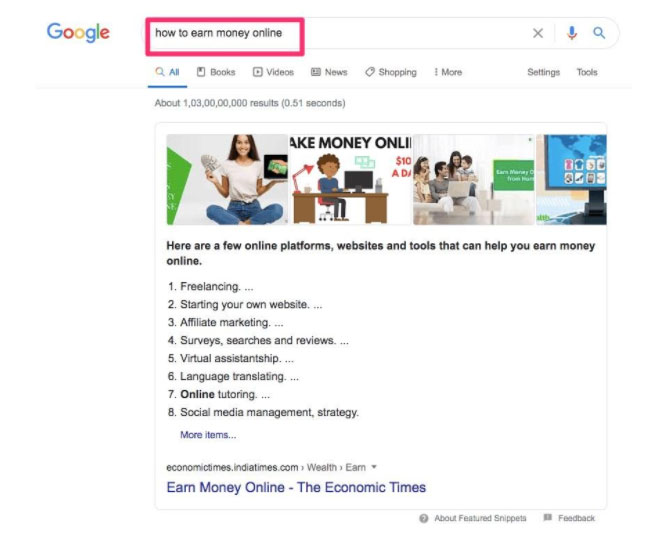The height and width of the screenshot is (553, 665).
Task: Open the Make Money Online cartoon image
Action: tap(350, 179)
